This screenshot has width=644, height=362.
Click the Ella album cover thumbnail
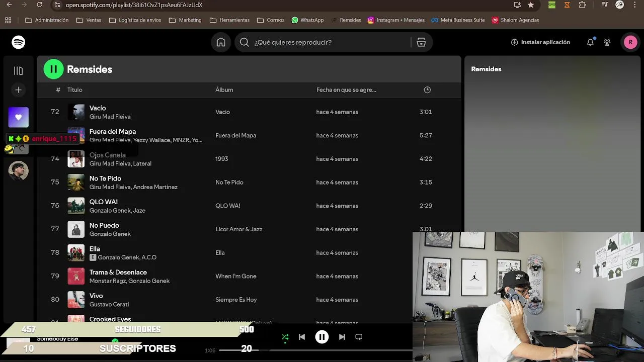click(x=76, y=253)
